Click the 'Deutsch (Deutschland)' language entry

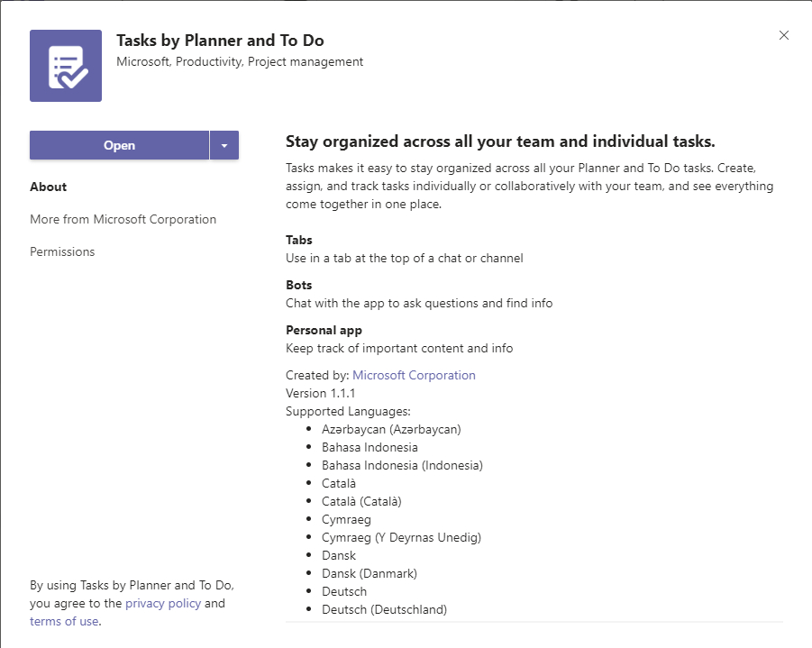pos(384,609)
